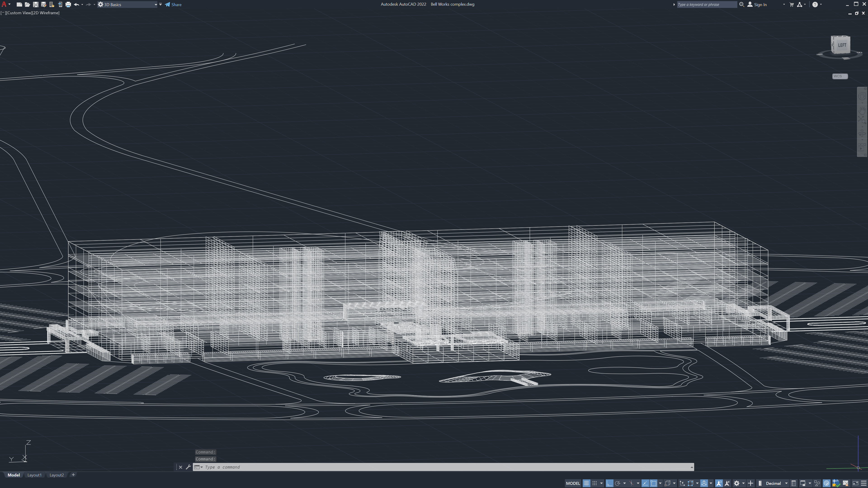868x488 pixels.
Task: Click the Workspace Switching gear in status bar
Action: tap(737, 483)
